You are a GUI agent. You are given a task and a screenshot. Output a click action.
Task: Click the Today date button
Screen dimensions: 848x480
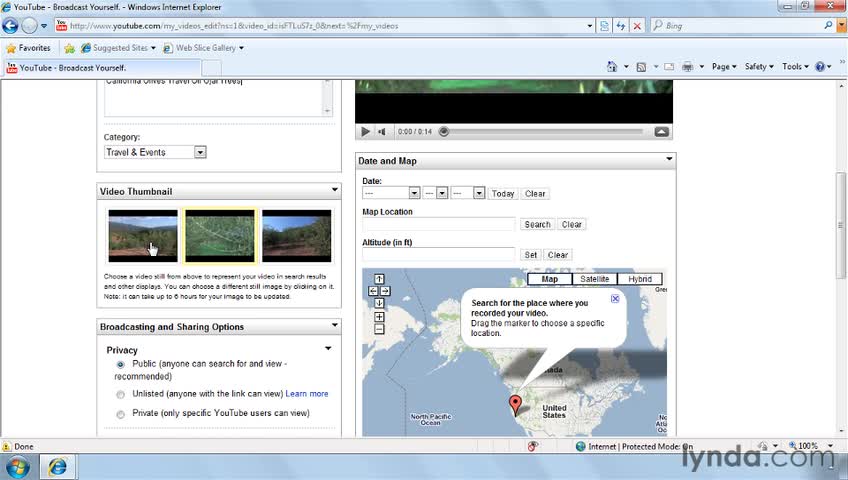[502, 194]
